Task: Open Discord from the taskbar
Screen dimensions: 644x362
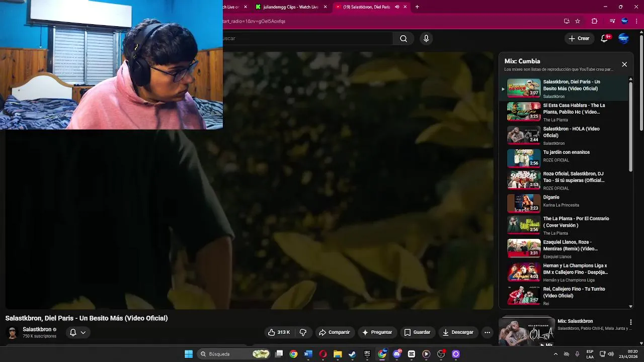Action: pos(397,354)
